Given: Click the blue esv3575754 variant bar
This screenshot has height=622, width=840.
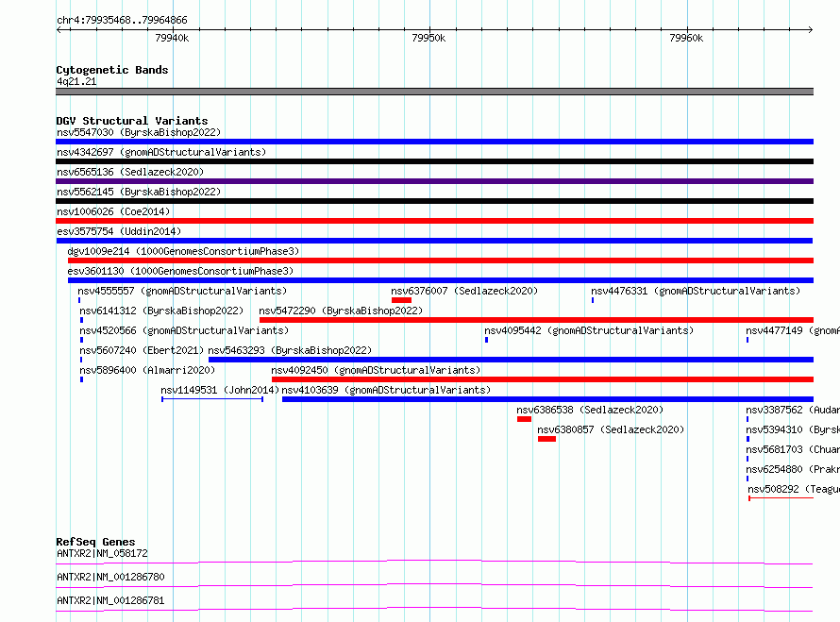Looking at the screenshot, I should click(x=434, y=241).
